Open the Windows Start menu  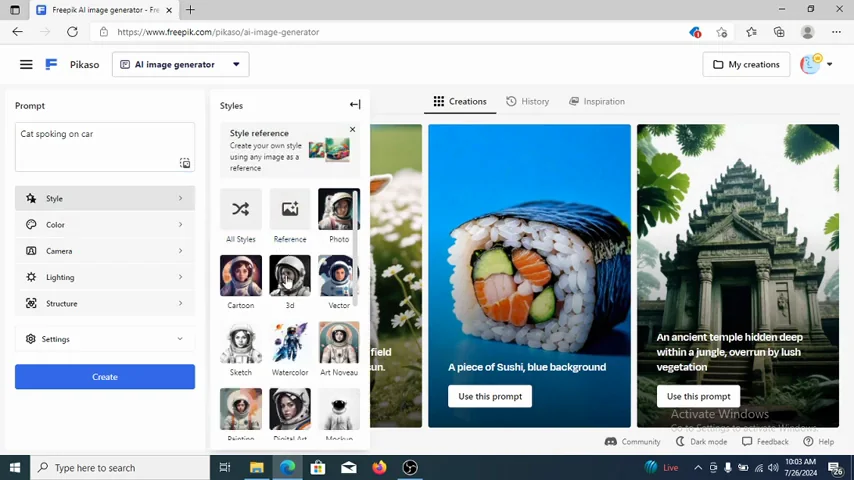pyautogui.click(x=15, y=467)
